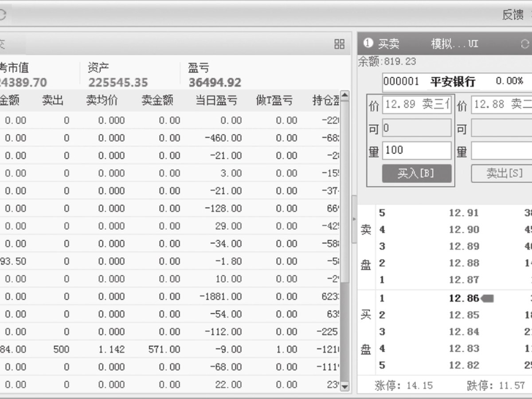Image resolution: width=532 pixels, height=399 pixels.
Task: Click daily P/L cell 29.00
Action: click(x=228, y=226)
